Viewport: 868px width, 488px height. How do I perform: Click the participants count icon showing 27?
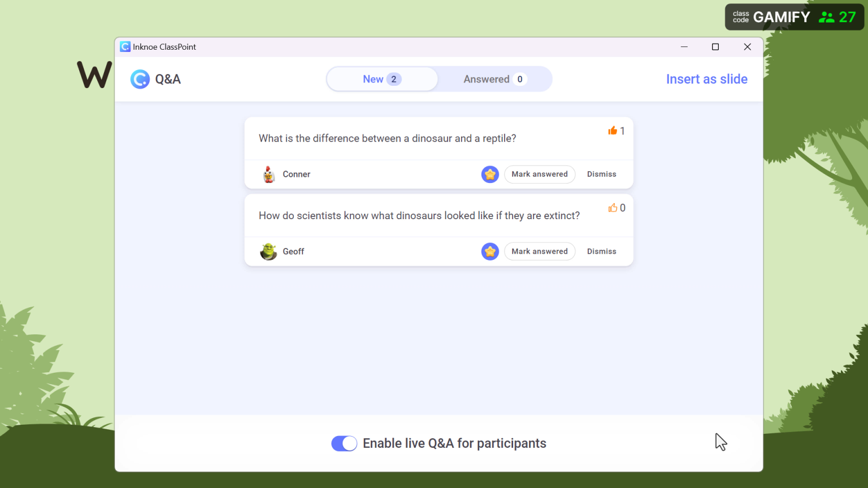(827, 16)
